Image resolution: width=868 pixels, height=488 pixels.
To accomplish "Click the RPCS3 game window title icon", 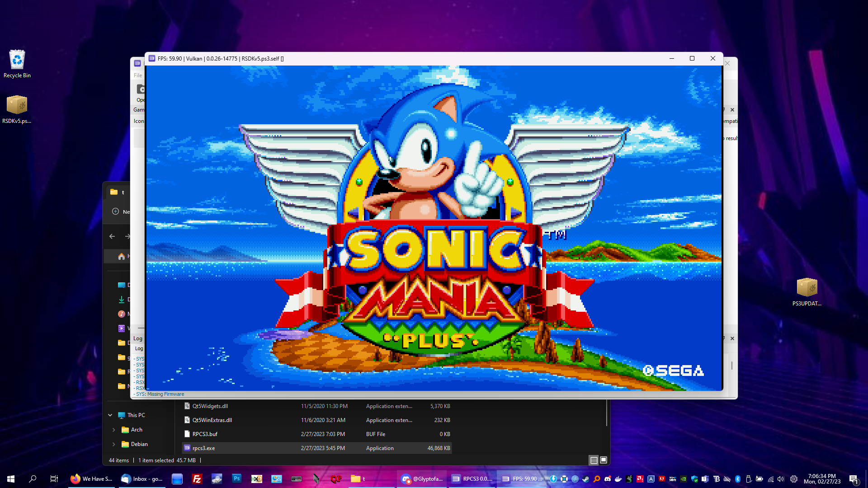I will click(152, 58).
